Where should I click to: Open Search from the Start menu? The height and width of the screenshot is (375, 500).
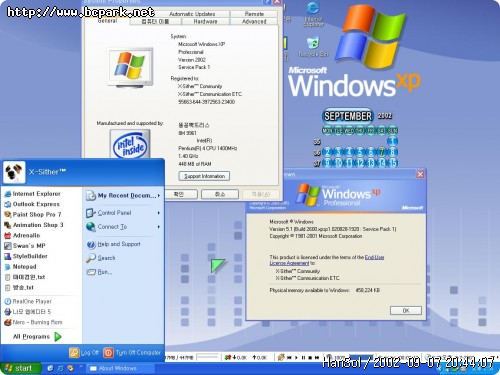[101, 258]
